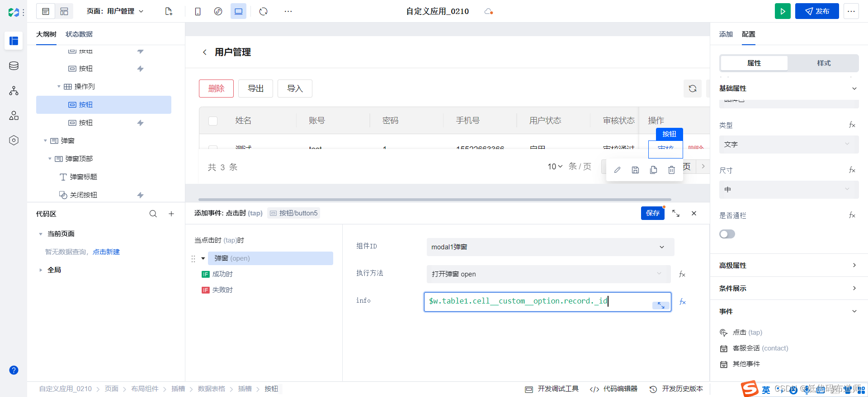Image resolution: width=868 pixels, height=397 pixels.
Task: Click the edit pencil icon in floating toolbar
Action: pyautogui.click(x=617, y=170)
